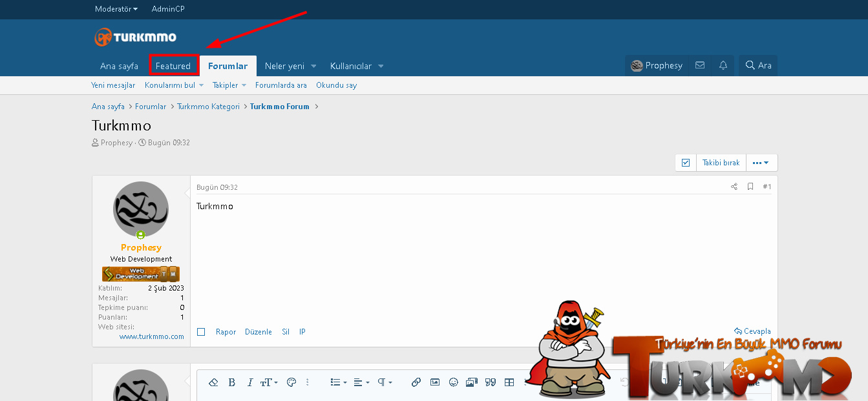This screenshot has height=401, width=868.
Task: Click the insert link icon in editor
Action: pos(416,382)
